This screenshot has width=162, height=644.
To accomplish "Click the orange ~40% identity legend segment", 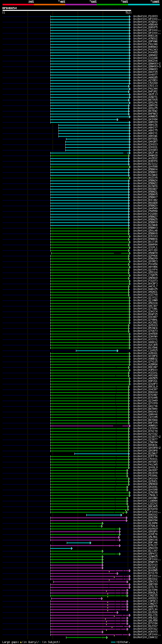I will [50, 5].
